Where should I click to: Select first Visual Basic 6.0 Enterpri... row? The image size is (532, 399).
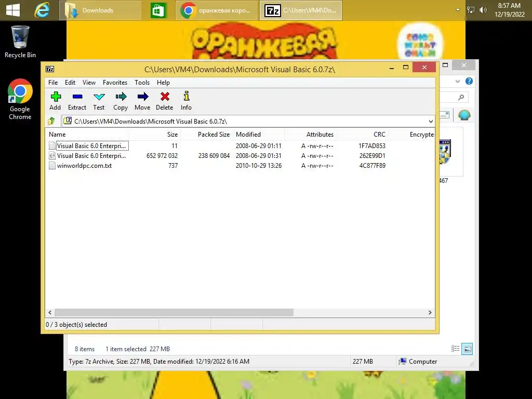91,146
